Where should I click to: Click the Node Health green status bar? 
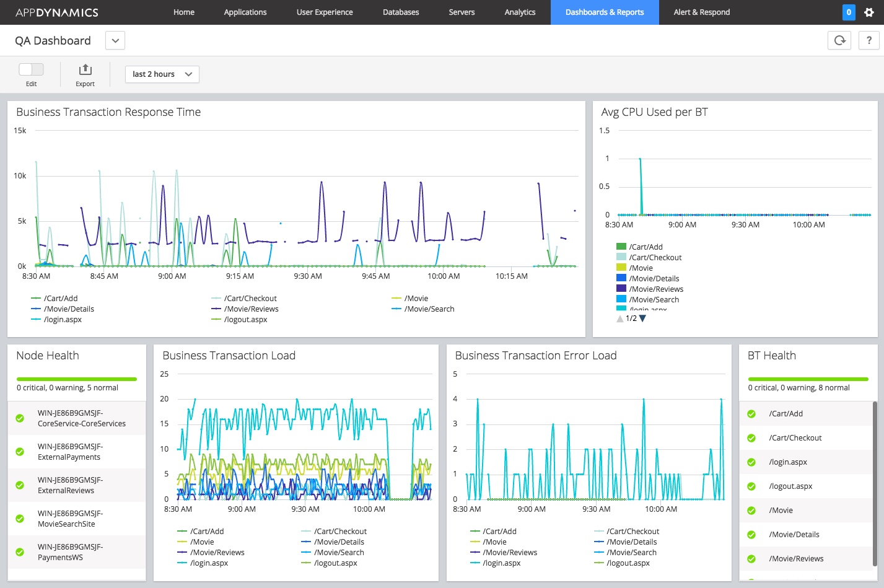(x=77, y=379)
